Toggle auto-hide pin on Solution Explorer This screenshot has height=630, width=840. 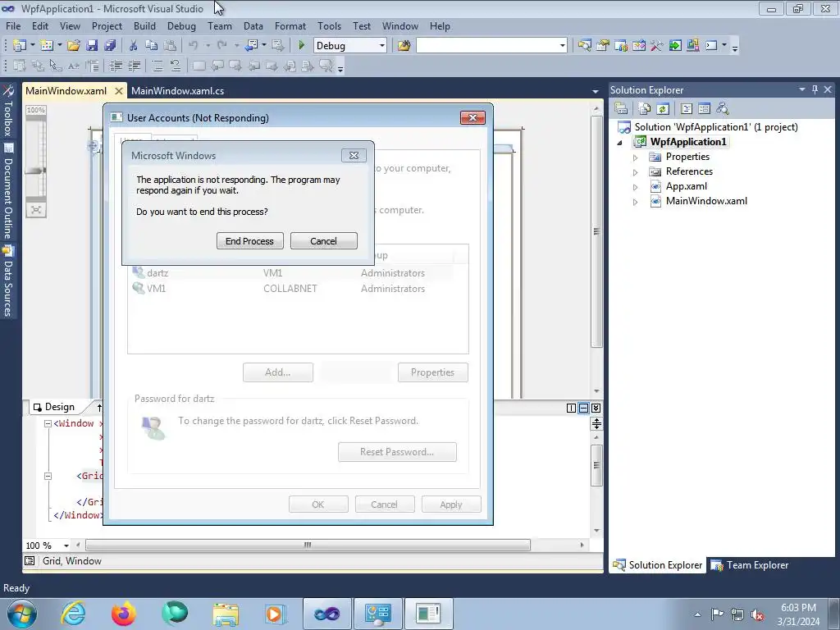[815, 89]
